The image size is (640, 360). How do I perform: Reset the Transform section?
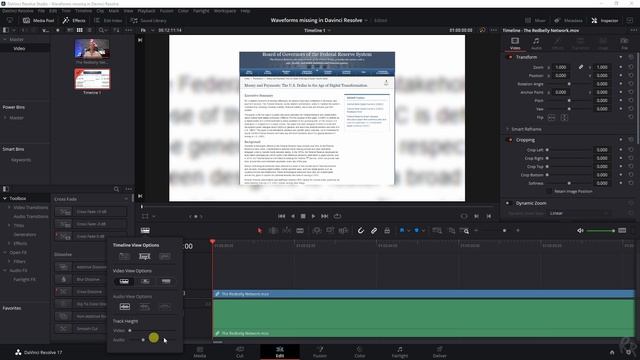click(631, 57)
